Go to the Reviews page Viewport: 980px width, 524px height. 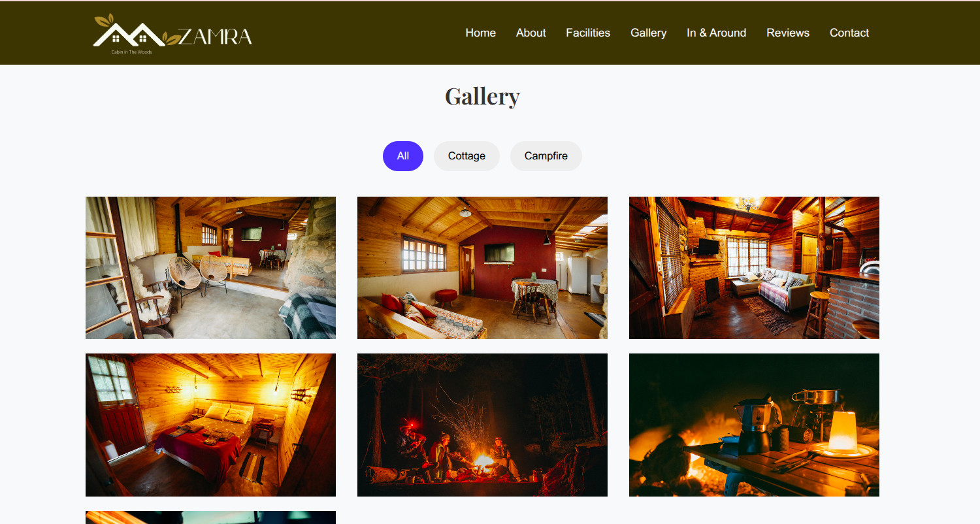[x=788, y=33]
